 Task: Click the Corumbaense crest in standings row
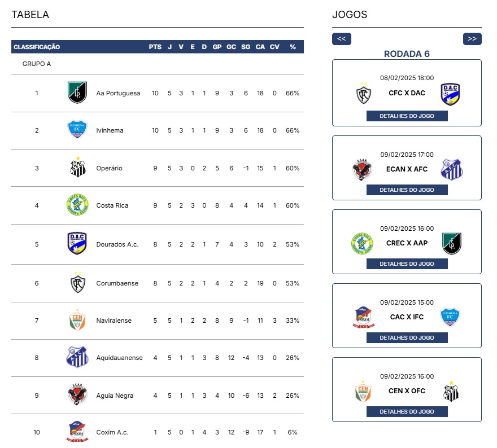point(78,283)
